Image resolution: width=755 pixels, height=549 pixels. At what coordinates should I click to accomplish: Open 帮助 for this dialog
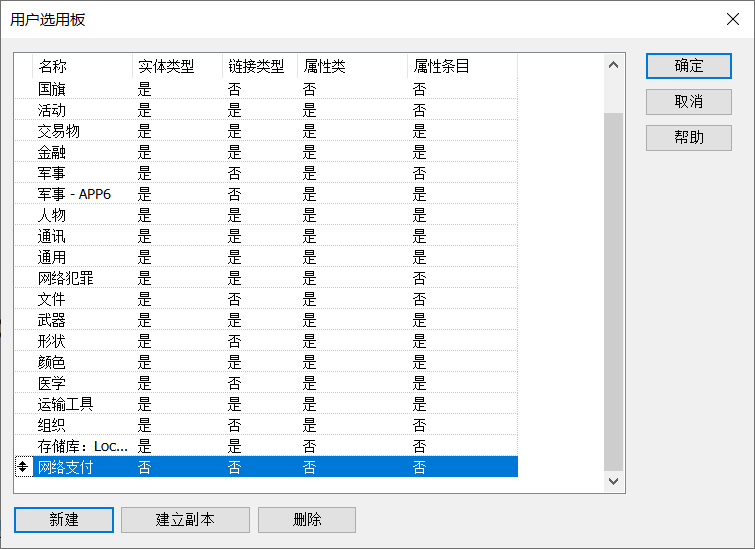(x=689, y=138)
